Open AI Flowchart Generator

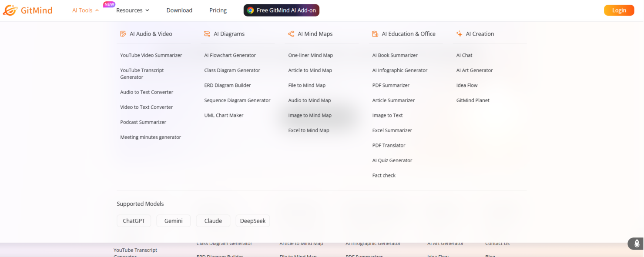[x=230, y=55]
